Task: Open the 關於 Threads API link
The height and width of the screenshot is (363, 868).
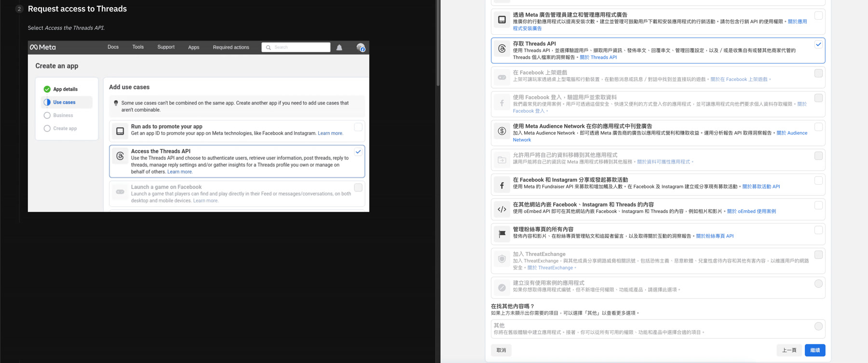Action: point(598,57)
